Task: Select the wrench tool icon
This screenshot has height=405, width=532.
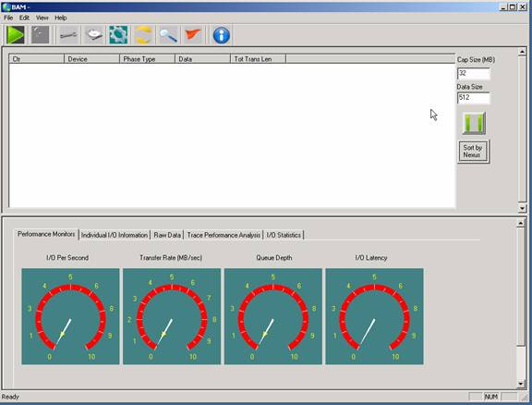Action: coord(68,34)
